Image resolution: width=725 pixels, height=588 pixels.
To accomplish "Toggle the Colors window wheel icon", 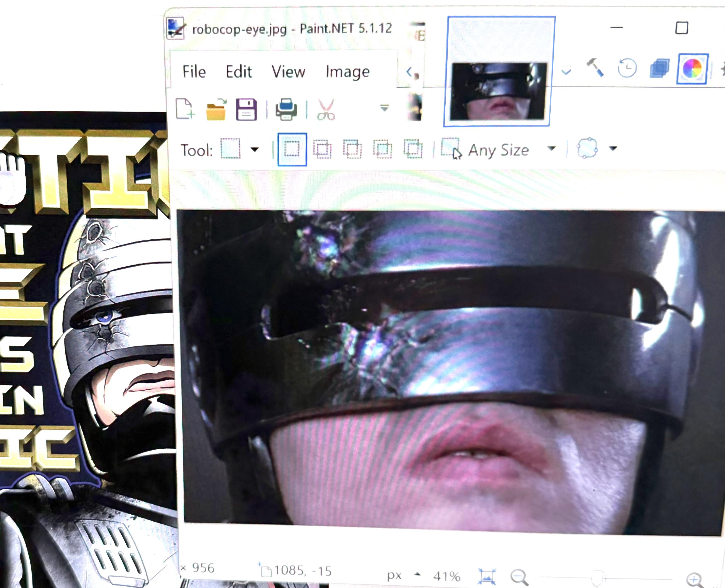I will click(x=692, y=69).
